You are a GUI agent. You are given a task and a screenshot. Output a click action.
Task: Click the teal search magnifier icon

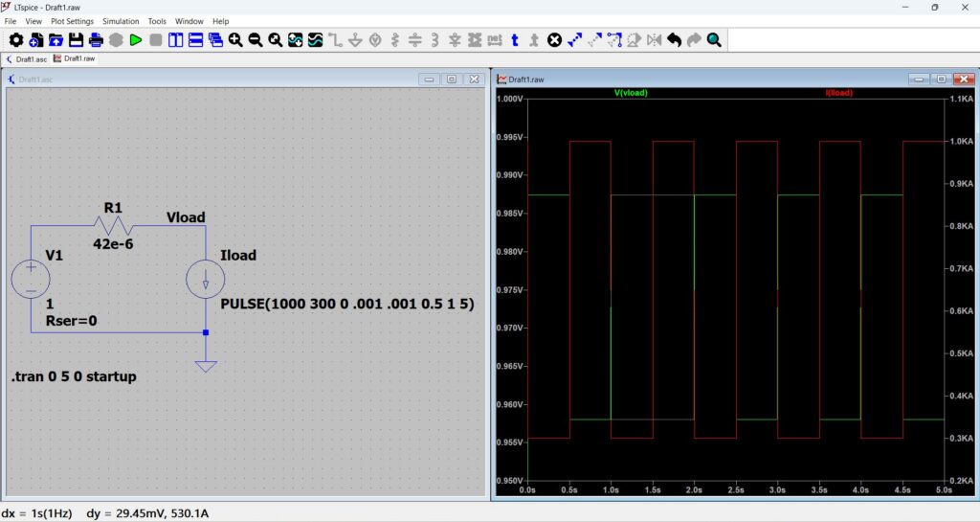coord(714,40)
